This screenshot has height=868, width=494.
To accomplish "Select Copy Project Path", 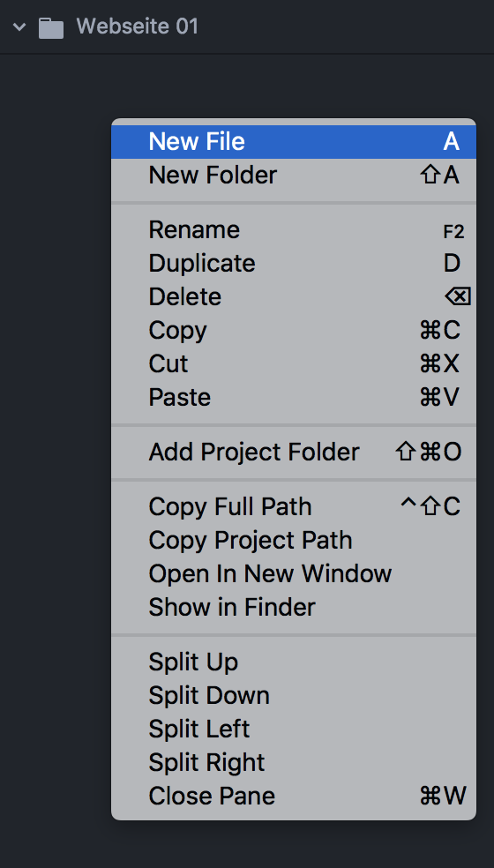I will click(294, 540).
